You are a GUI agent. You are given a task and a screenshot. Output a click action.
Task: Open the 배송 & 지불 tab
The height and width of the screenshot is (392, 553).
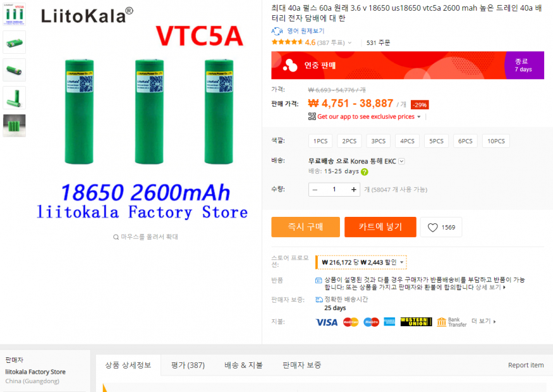pyautogui.click(x=243, y=365)
